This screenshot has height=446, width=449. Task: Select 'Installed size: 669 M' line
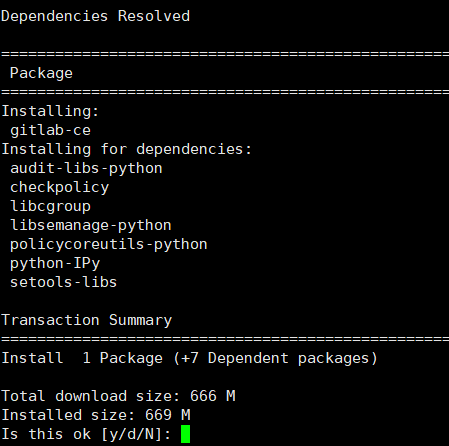click(x=96, y=415)
